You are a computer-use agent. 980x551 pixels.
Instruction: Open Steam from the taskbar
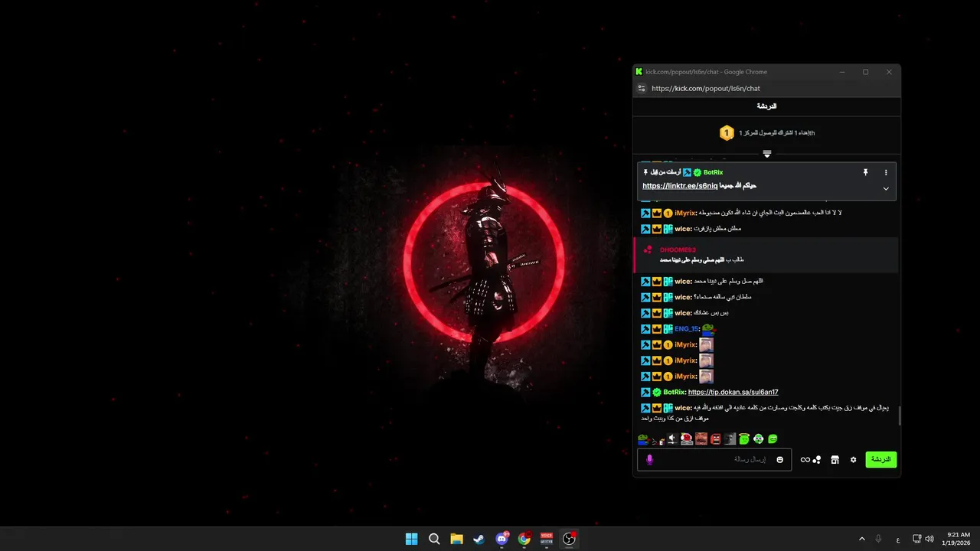click(479, 539)
